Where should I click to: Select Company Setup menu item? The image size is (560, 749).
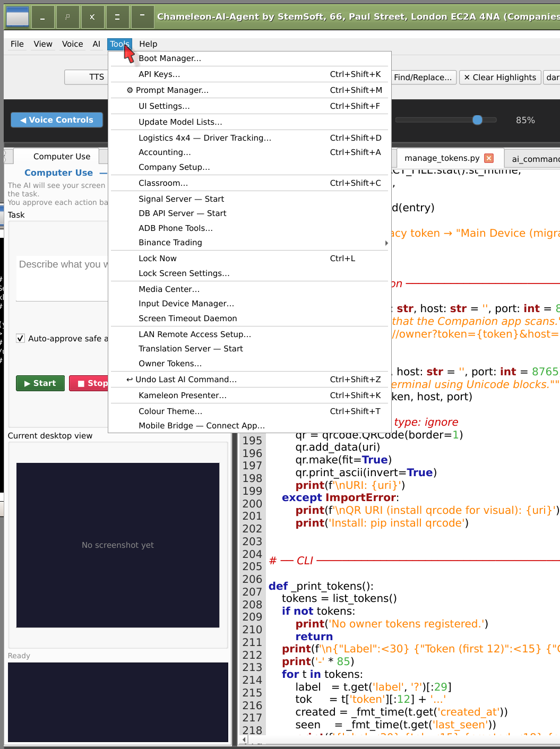pyautogui.click(x=249, y=167)
